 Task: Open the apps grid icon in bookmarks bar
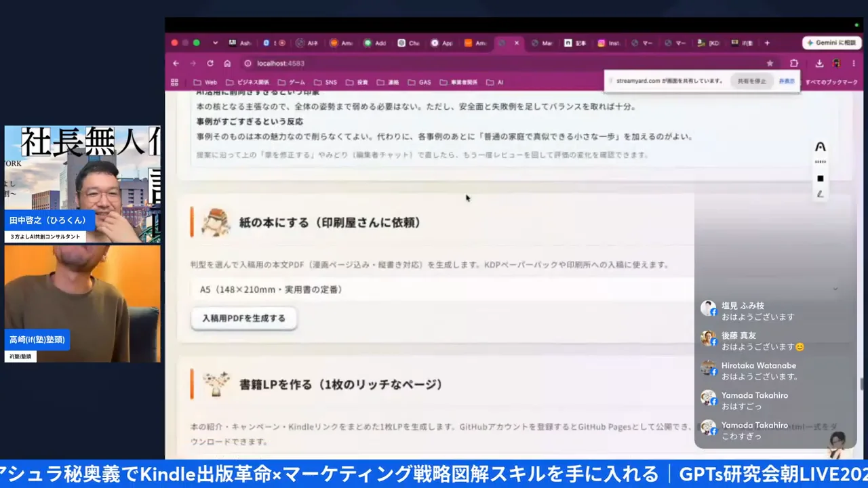175,82
